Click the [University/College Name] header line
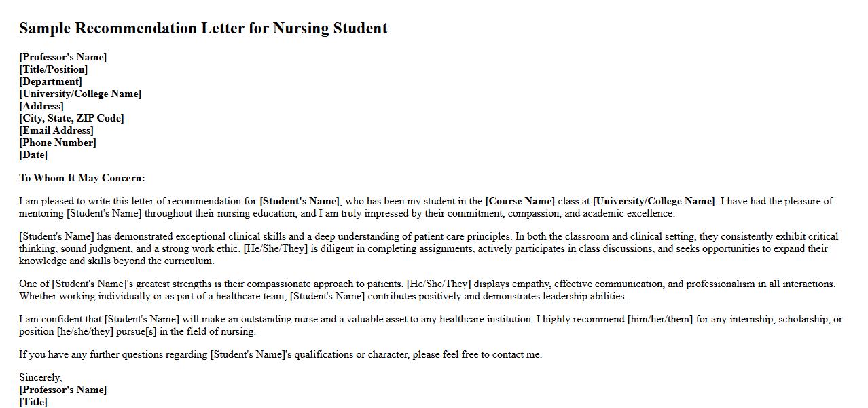This screenshot has width=868, height=408. pos(80,94)
